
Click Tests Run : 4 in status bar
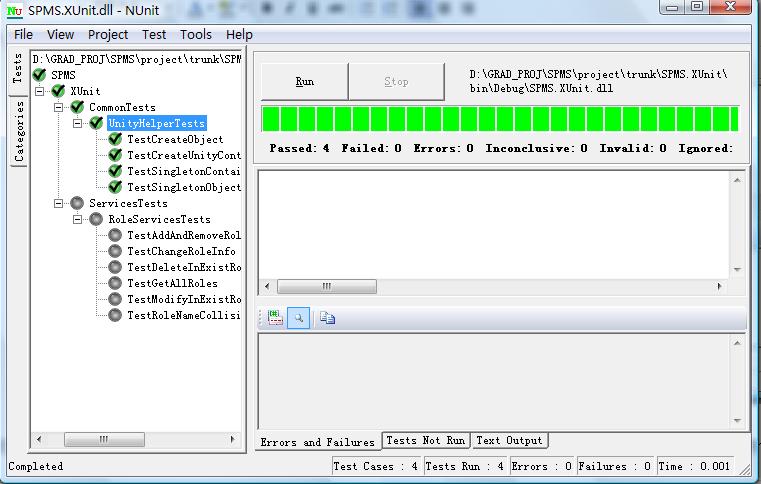pyautogui.click(x=464, y=466)
